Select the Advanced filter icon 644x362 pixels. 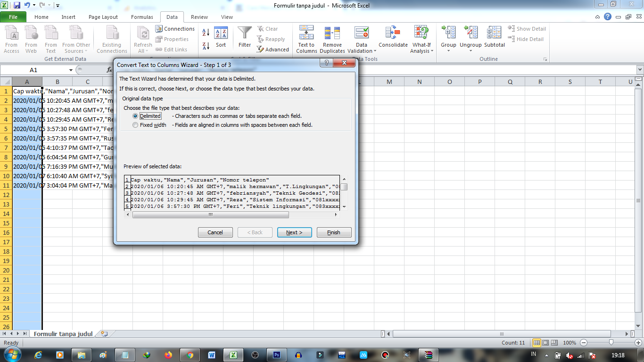(x=273, y=49)
